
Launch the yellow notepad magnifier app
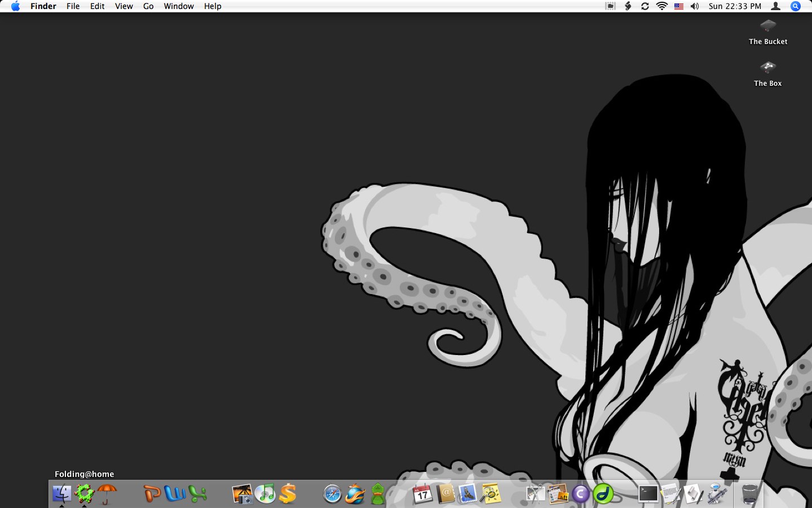click(491, 494)
